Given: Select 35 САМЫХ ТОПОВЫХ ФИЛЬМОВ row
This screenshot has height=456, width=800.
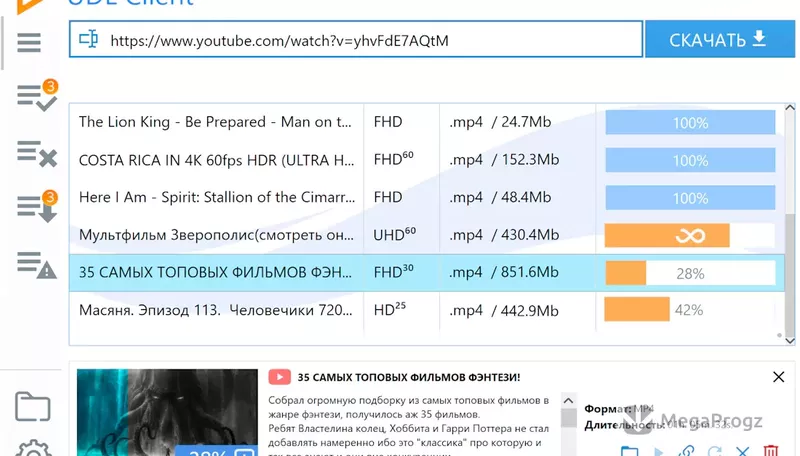Looking at the screenshot, I should [427, 273].
